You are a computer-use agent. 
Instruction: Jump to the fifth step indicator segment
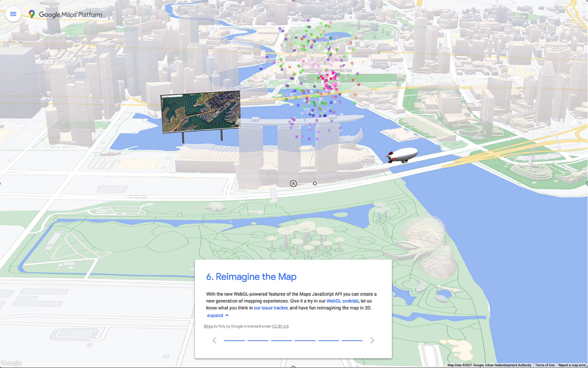[x=328, y=340]
